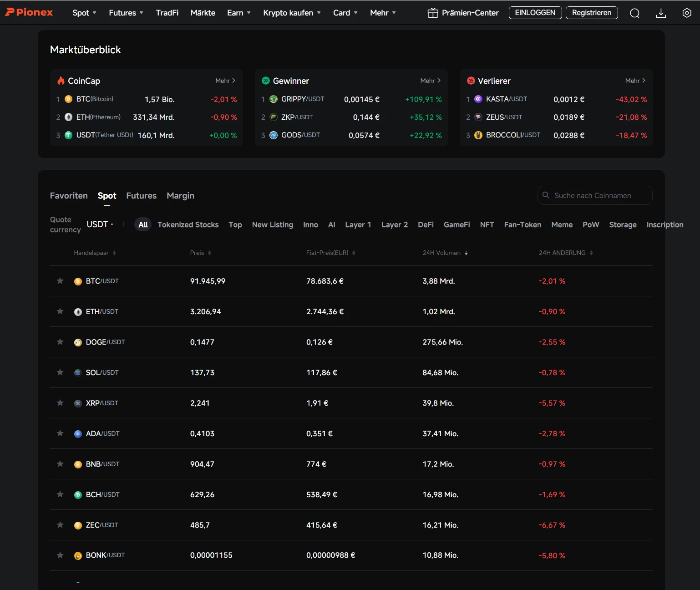Viewport: 700px width, 590px height.
Task: Sort by 24H ÄNDERUNG column
Action: click(566, 253)
